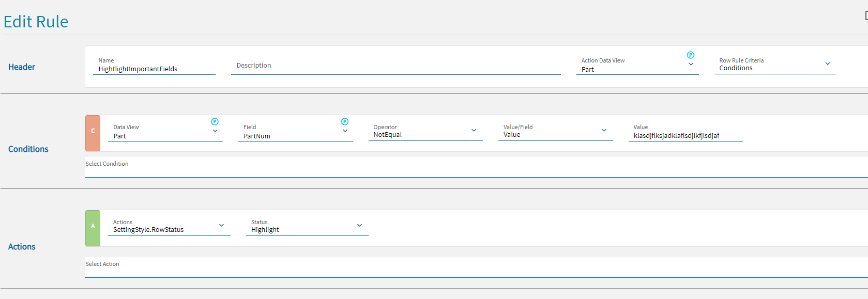The height and width of the screenshot is (299, 868).
Task: Click the condition Value text field
Action: [x=685, y=136]
